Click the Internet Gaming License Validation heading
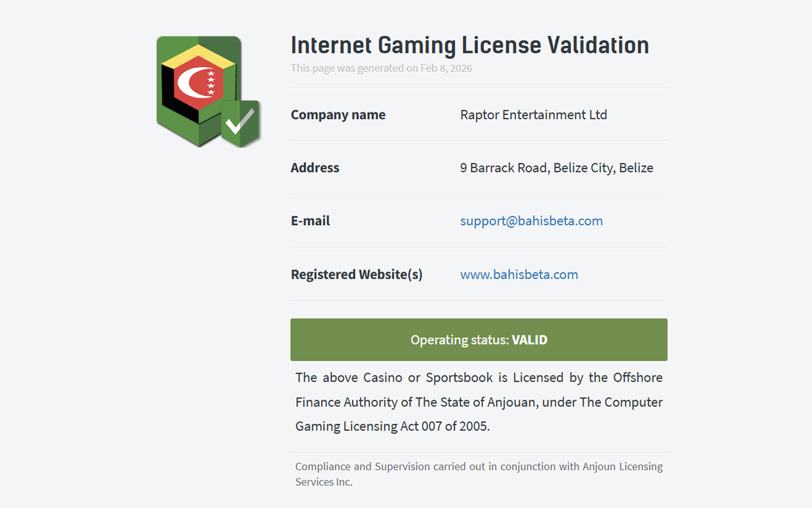The width and height of the screenshot is (812, 508). [x=469, y=45]
